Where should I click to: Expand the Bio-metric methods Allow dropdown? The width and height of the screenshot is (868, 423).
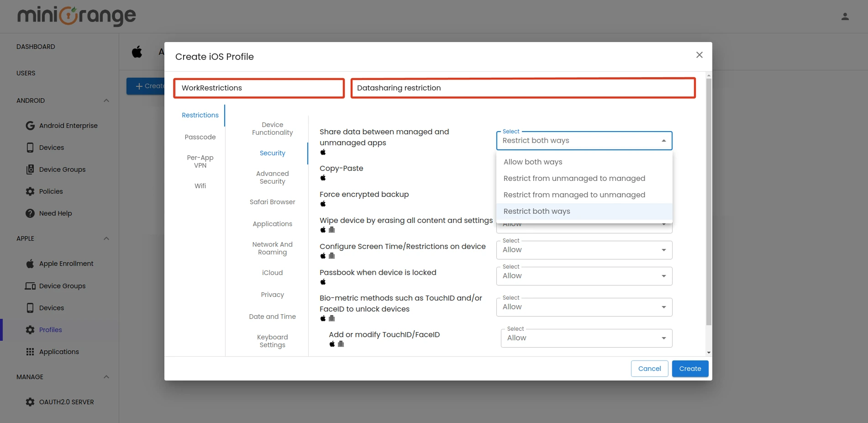(584, 307)
